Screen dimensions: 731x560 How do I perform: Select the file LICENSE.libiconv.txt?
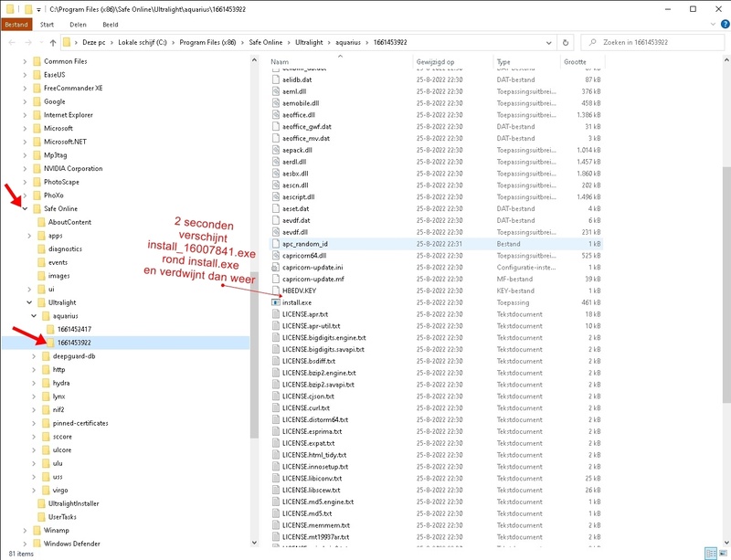tap(312, 478)
